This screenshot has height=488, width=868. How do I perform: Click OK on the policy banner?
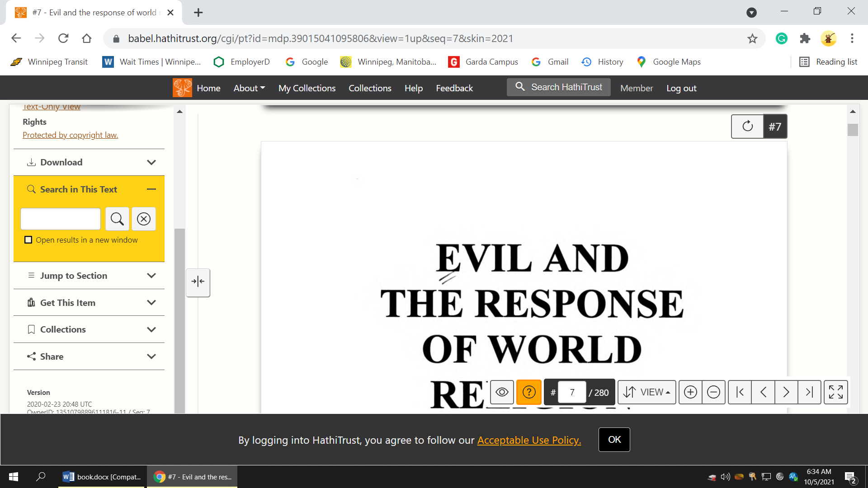pos(614,440)
